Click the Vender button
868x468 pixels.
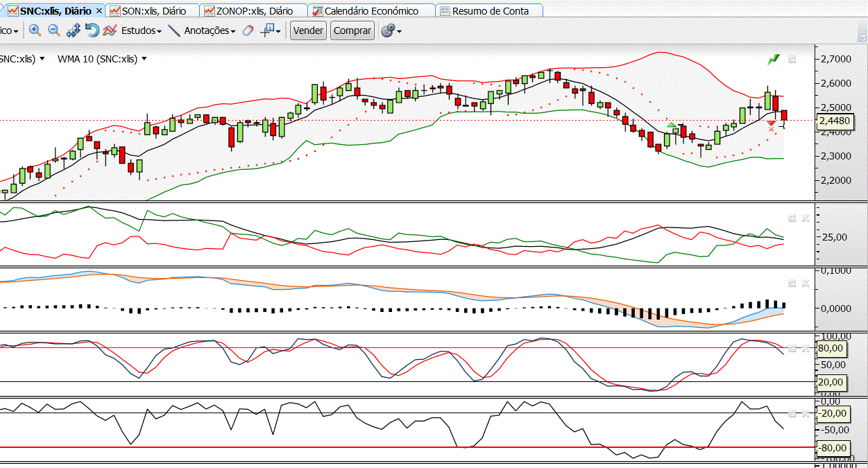[308, 31]
